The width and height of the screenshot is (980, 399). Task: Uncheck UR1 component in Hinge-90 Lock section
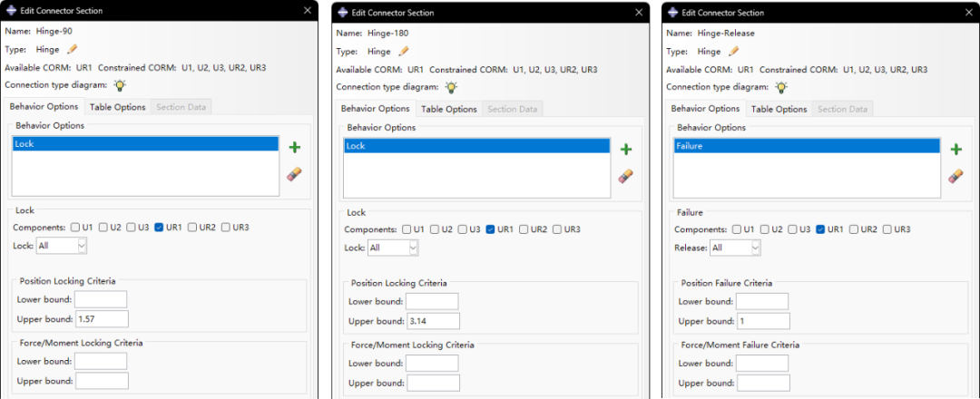pyautogui.click(x=160, y=227)
